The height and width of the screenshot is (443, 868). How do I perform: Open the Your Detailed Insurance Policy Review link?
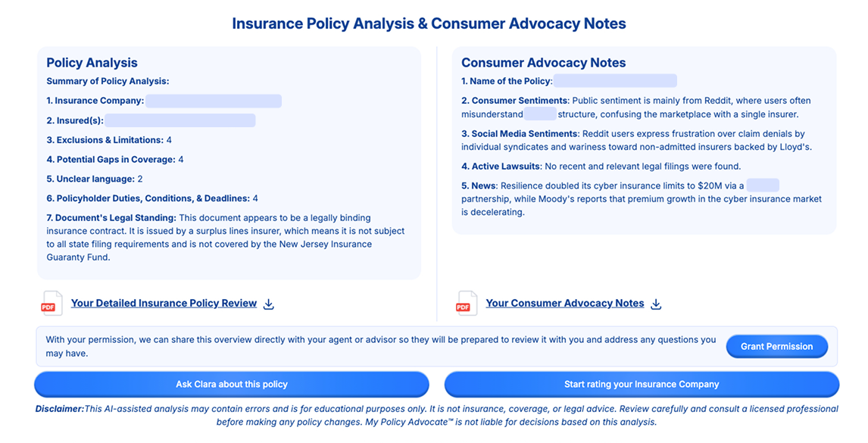(164, 303)
